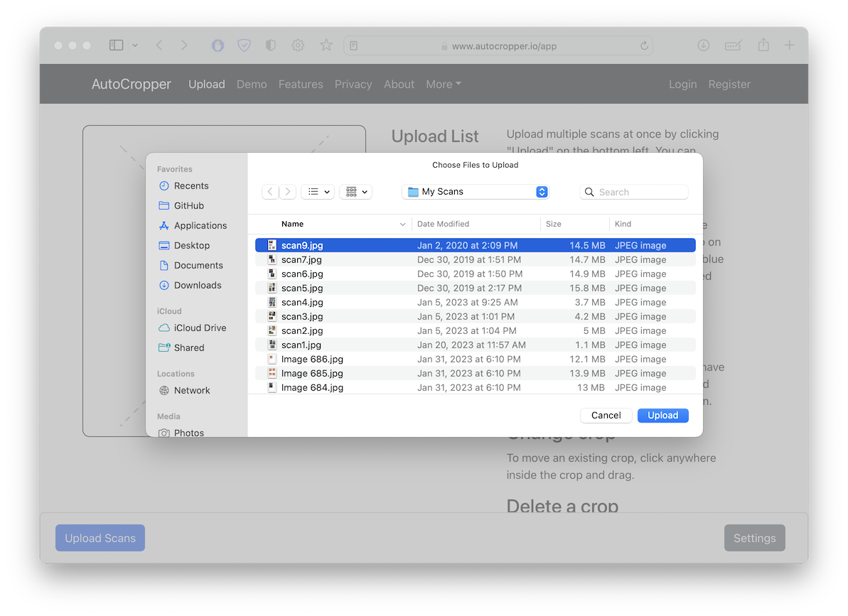Screen dimensions: 848x616
Task: Open Network under Locations
Action: (x=184, y=391)
